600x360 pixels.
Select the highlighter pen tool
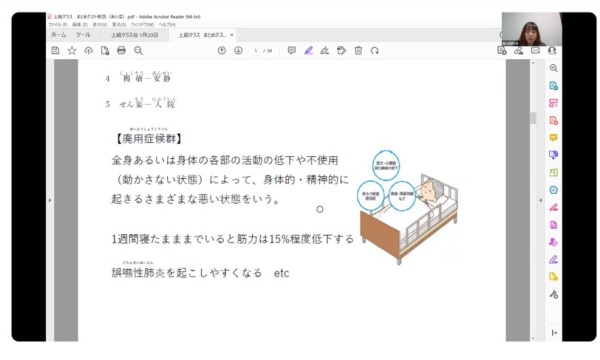[x=308, y=50]
